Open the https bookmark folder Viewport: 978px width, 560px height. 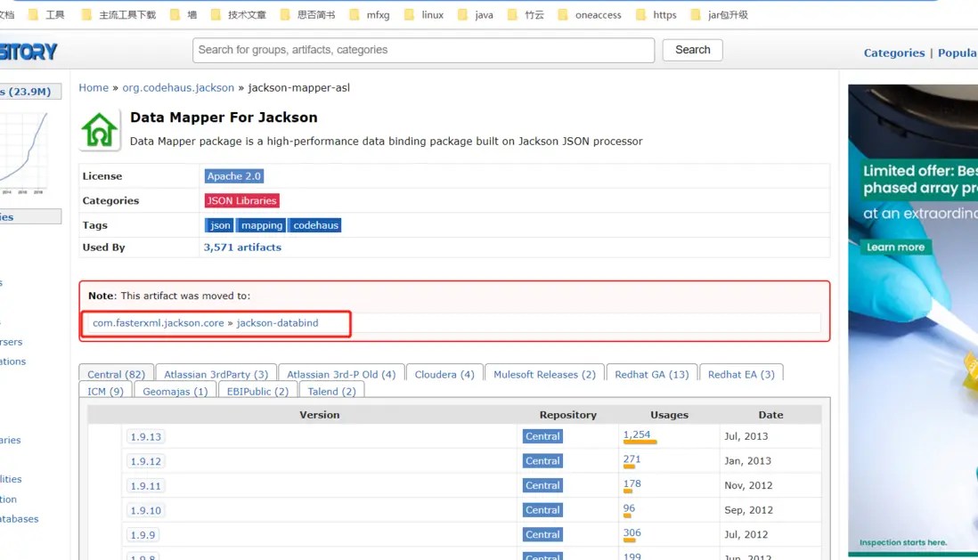pos(656,15)
